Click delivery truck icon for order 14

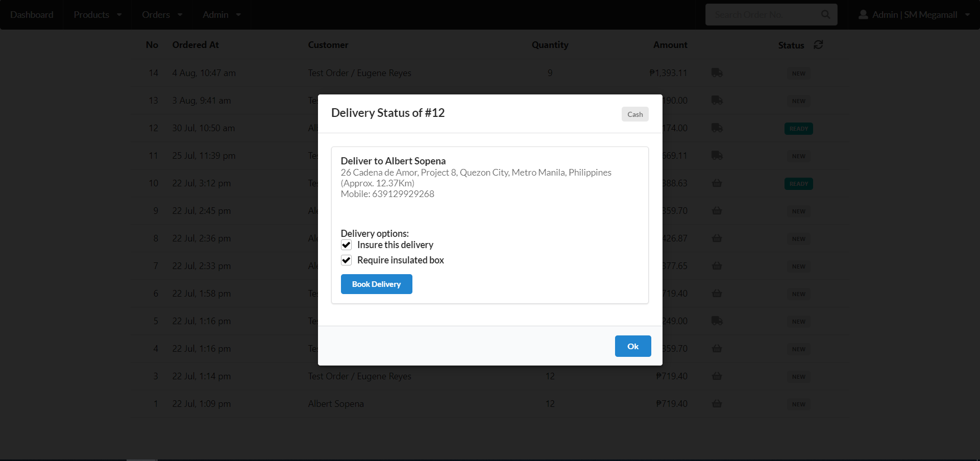tap(717, 73)
